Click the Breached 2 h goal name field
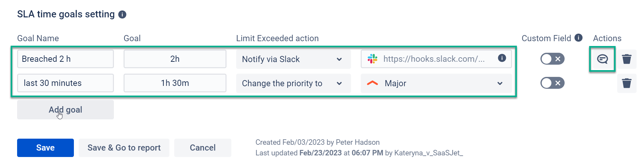Screen dimensions: 644x166 click(x=65, y=59)
